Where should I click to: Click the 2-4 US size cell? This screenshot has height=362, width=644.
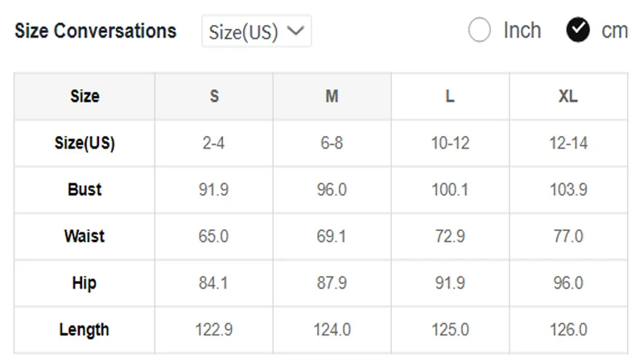point(214,143)
